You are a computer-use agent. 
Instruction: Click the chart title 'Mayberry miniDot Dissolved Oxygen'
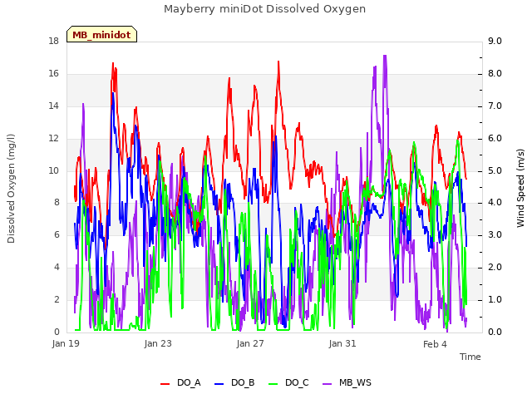[x=264, y=9]
